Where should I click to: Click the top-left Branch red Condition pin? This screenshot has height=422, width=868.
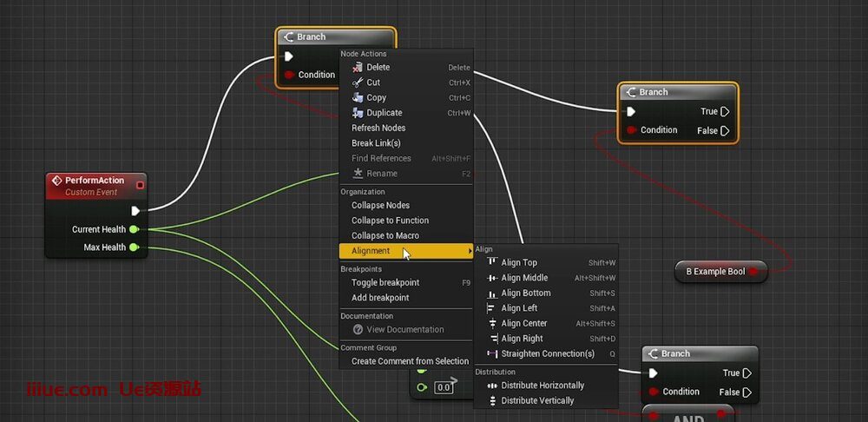pos(289,75)
